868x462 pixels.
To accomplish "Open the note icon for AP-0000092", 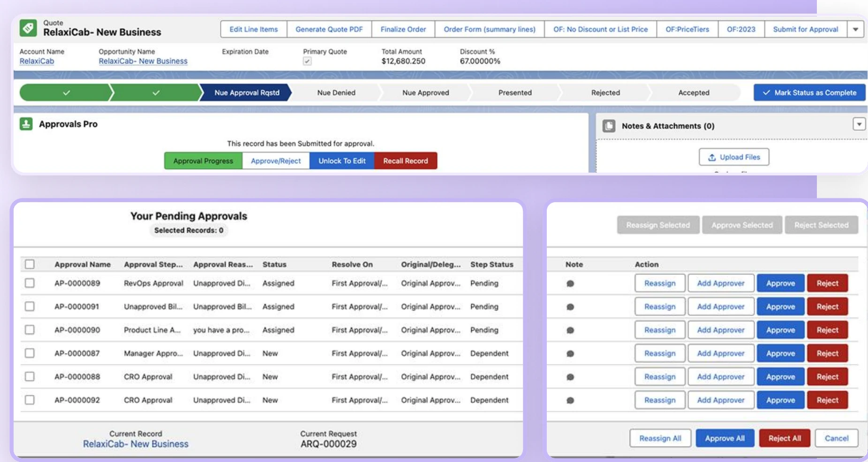I will [570, 400].
